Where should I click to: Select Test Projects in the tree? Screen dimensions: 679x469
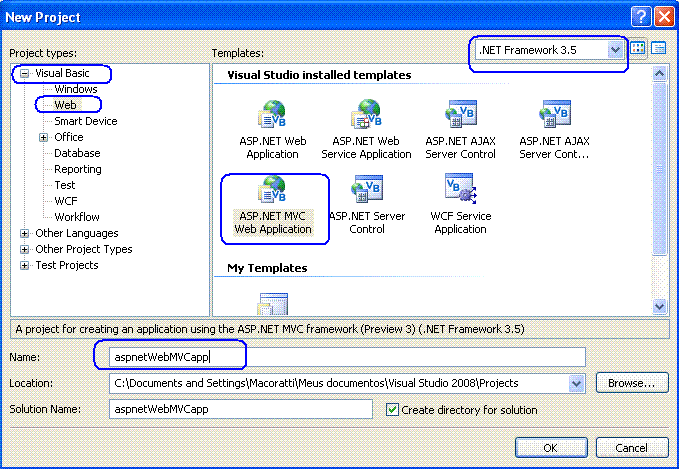click(67, 265)
